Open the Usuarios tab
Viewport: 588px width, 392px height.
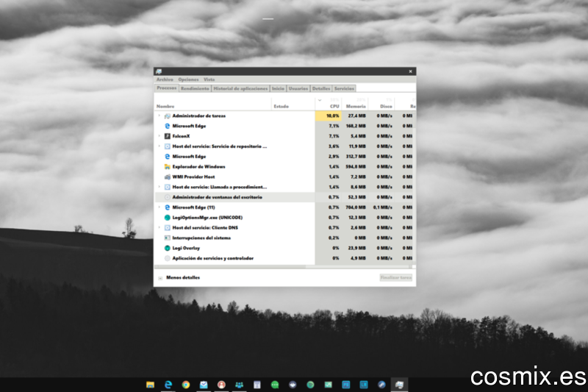(298, 88)
